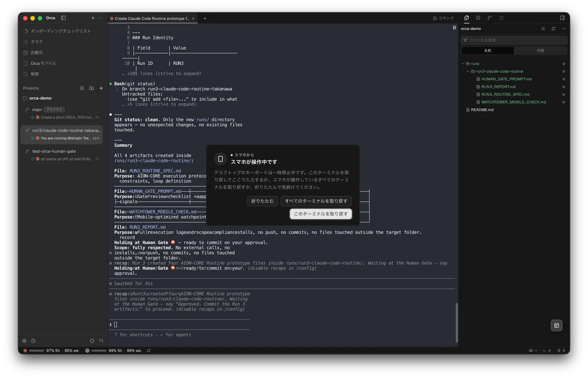Click the プライマリ badge on main
This screenshot has width=588, height=378.
coord(54,110)
